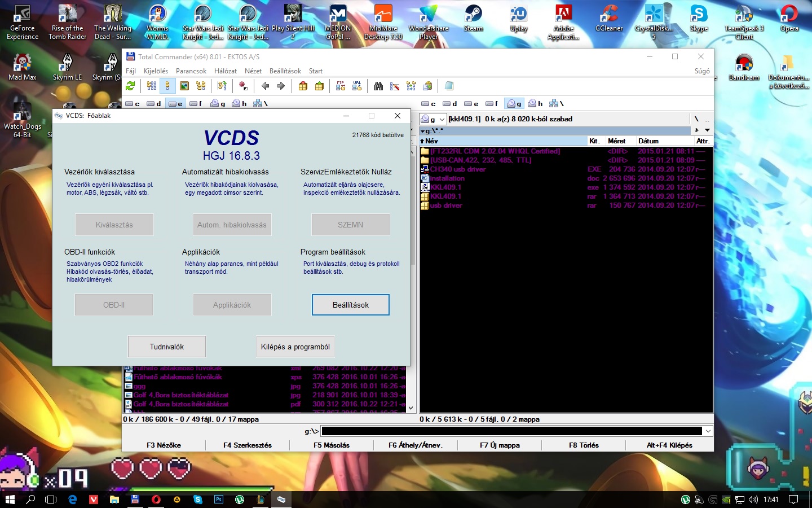Click the Tudnivalók button in VCDS
The height and width of the screenshot is (508, 812).
click(167, 347)
